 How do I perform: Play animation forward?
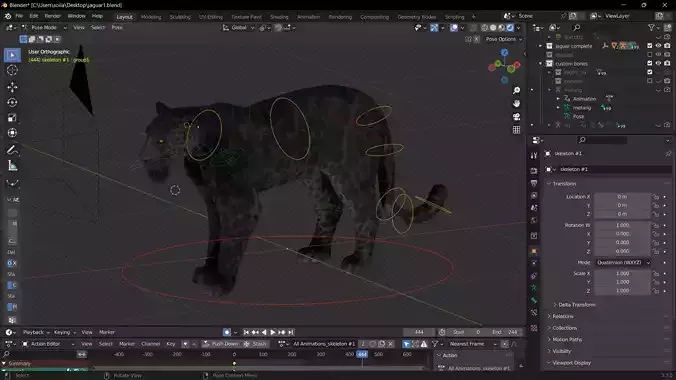pos(272,332)
